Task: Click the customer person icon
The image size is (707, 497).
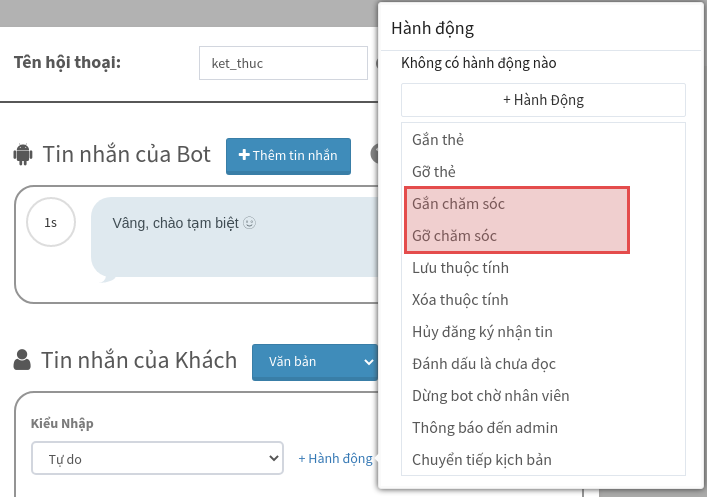Action: [x=22, y=360]
